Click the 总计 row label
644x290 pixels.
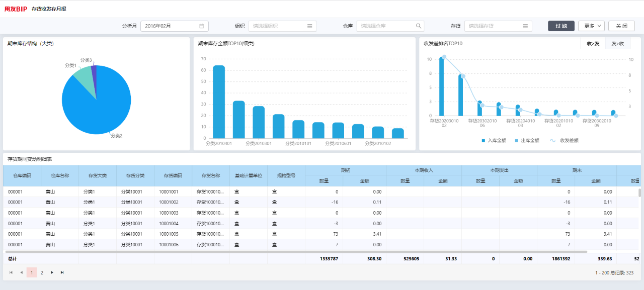point(13,258)
